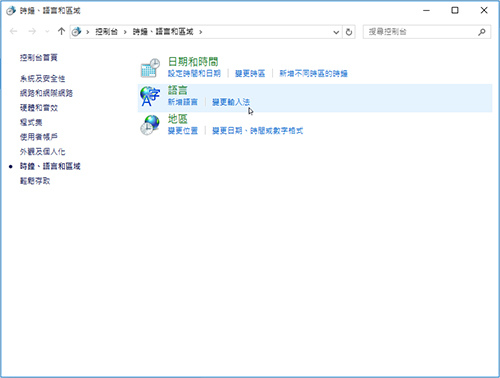Click the title bar window icon
The image size is (500, 378).
[x=11, y=11]
